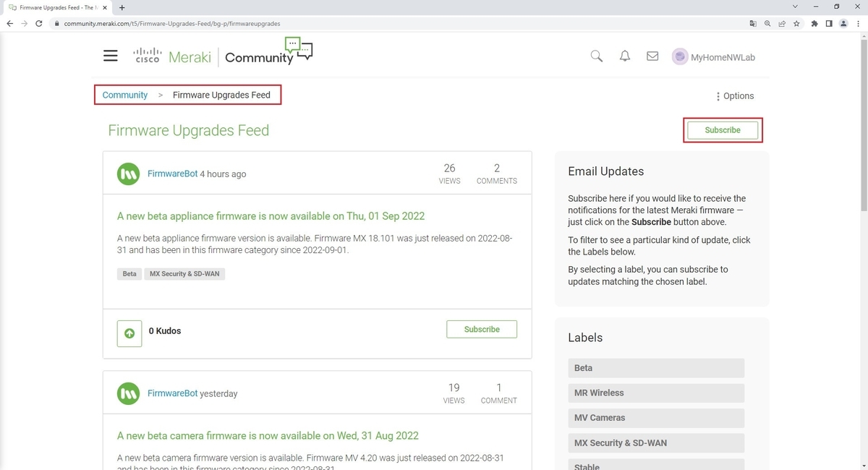
Task: Click the translate page icon
Action: pyautogui.click(x=753, y=23)
